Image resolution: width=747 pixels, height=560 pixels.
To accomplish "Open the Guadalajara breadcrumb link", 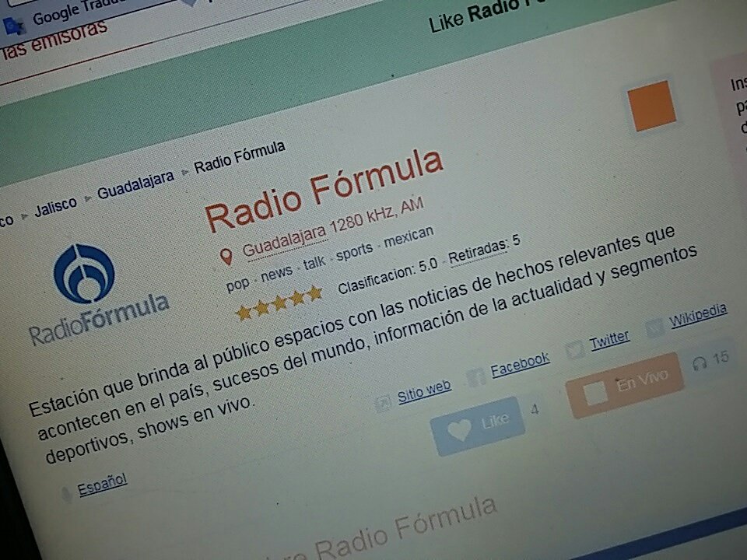I will tap(135, 185).
